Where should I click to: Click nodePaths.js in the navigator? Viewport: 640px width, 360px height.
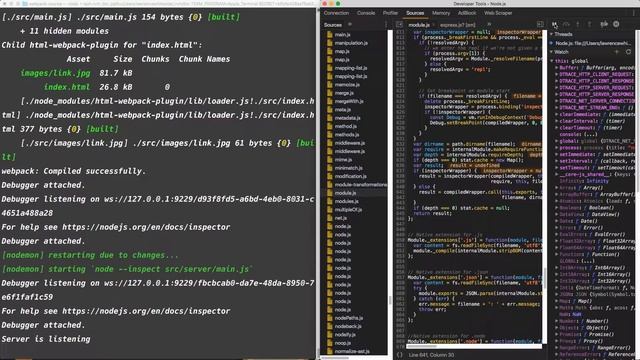point(349,318)
